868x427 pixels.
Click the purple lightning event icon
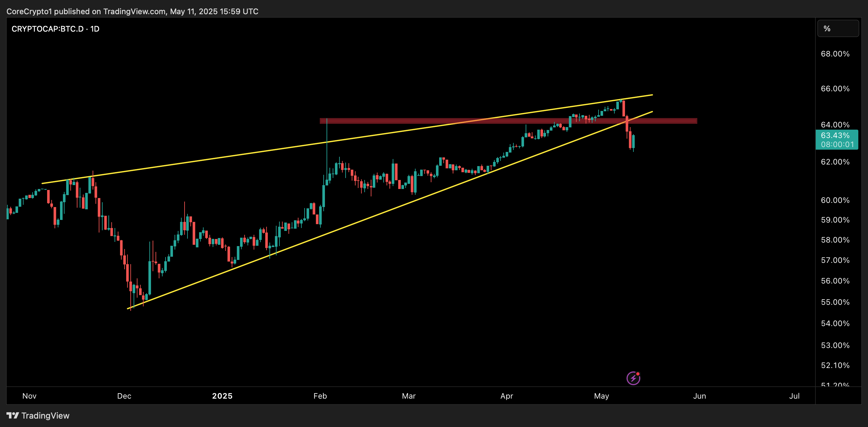click(633, 378)
